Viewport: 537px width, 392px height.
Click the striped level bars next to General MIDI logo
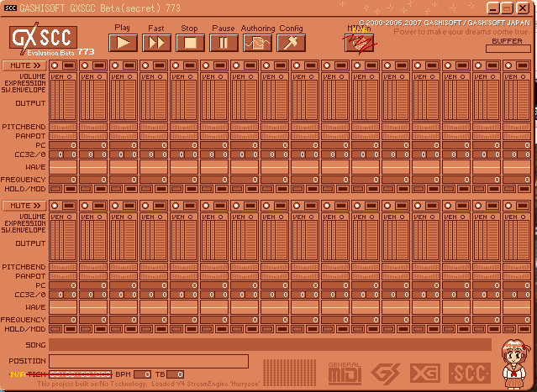click(289, 372)
